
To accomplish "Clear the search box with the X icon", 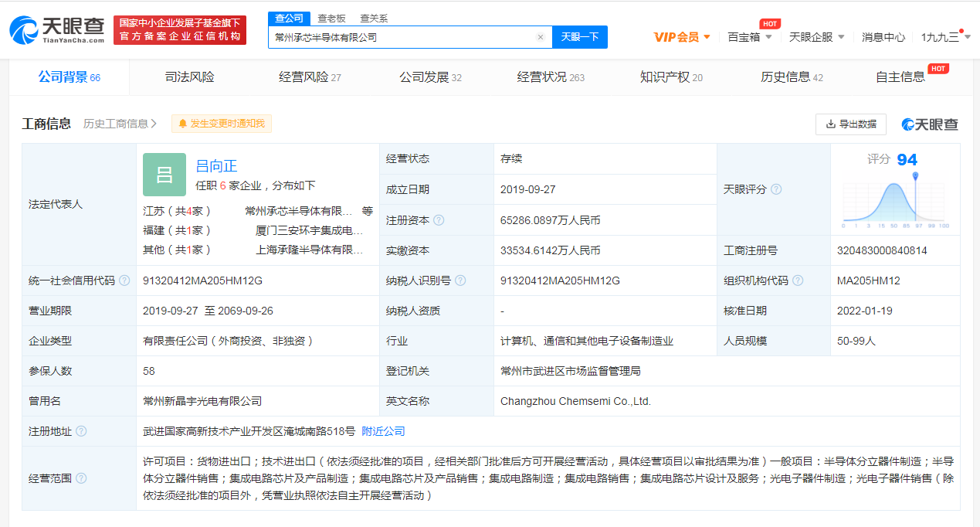I will (x=540, y=37).
